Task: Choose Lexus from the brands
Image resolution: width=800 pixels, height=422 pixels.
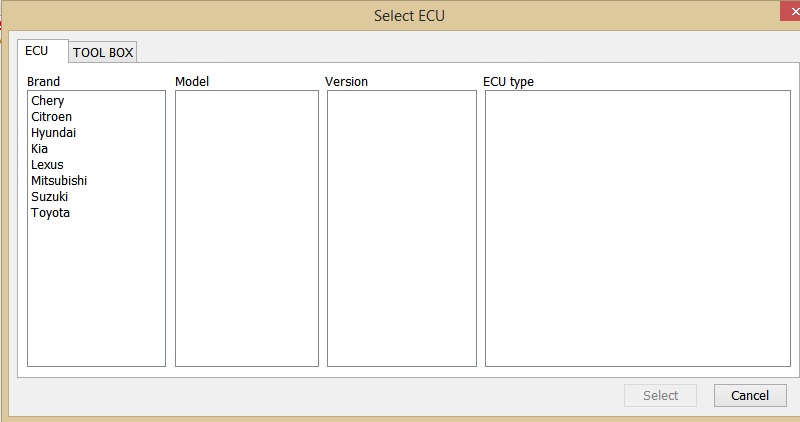Action: coord(47,165)
